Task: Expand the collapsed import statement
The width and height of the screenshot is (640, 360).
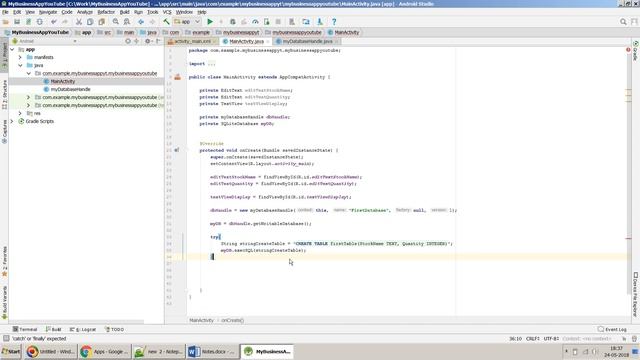Action: [211, 64]
